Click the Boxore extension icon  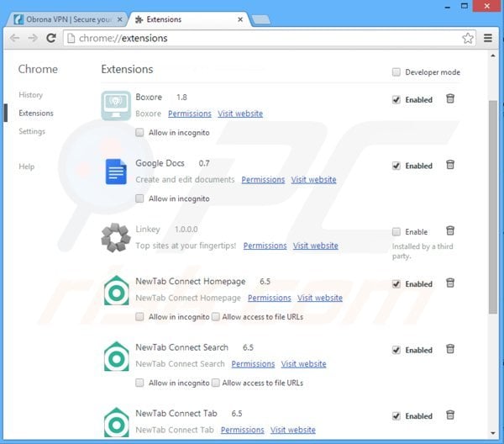[x=116, y=105]
